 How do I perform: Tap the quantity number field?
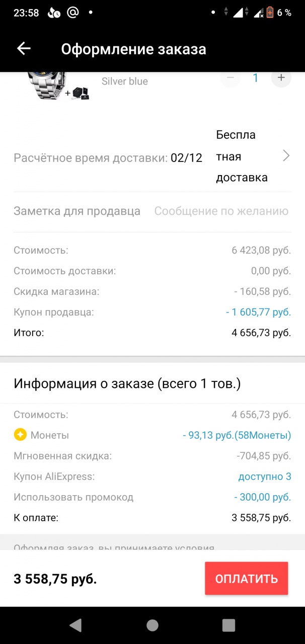(256, 78)
